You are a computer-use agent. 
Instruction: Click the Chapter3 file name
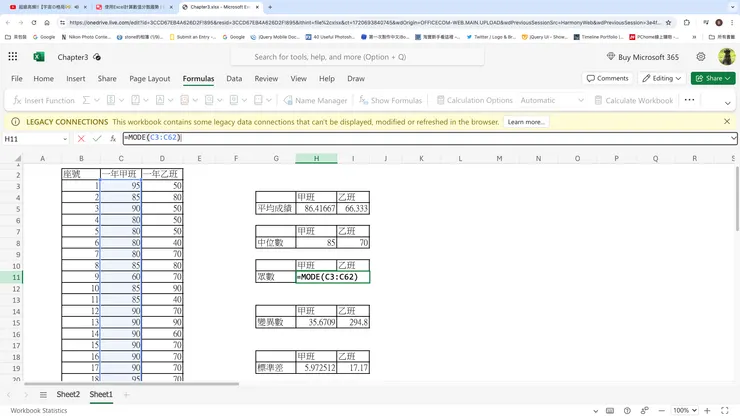coord(73,57)
